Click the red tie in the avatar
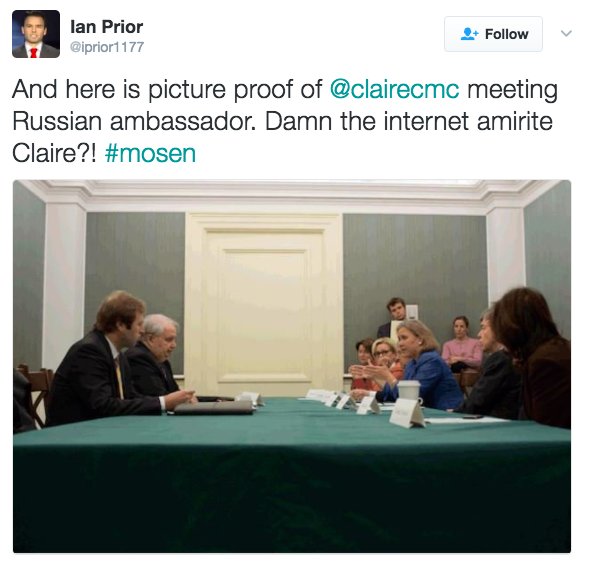 [x=34, y=53]
